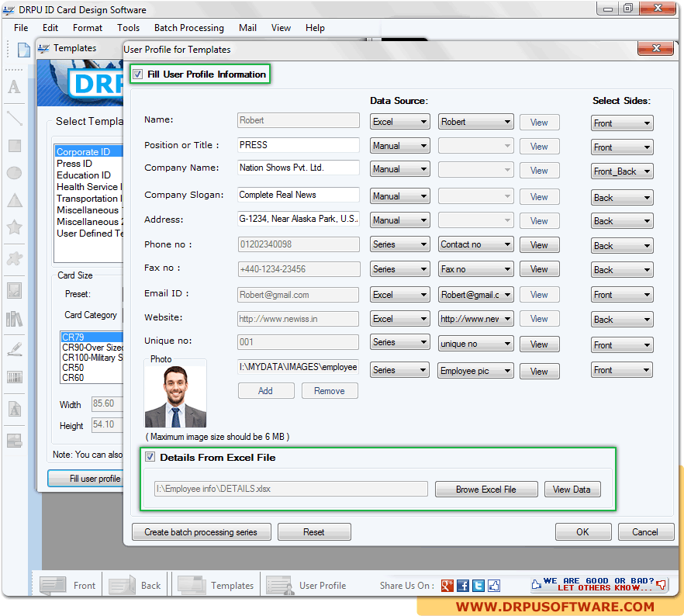Viewport: 684px width, 616px height.
Task: Click the View Data button
Action: [x=572, y=490]
